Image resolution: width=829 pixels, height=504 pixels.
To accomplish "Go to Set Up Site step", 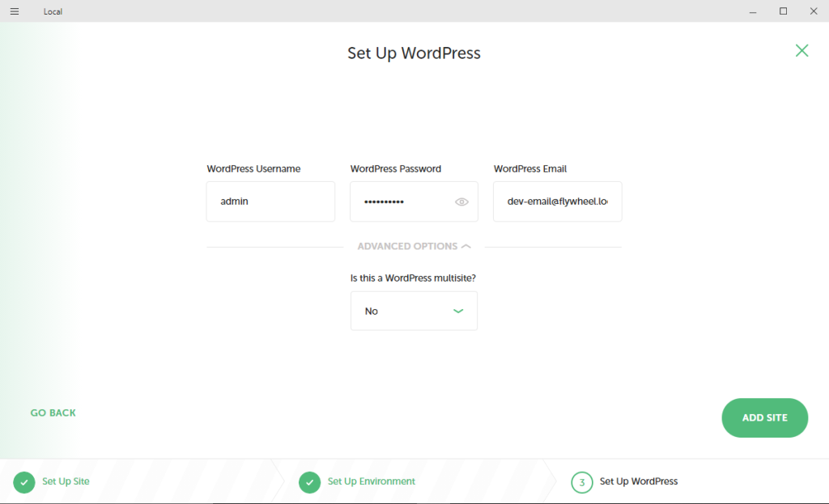I will (66, 481).
